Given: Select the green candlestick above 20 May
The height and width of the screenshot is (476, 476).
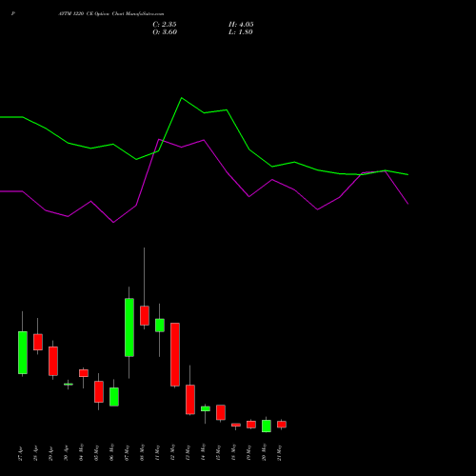Looking at the screenshot, I should [x=267, y=426].
